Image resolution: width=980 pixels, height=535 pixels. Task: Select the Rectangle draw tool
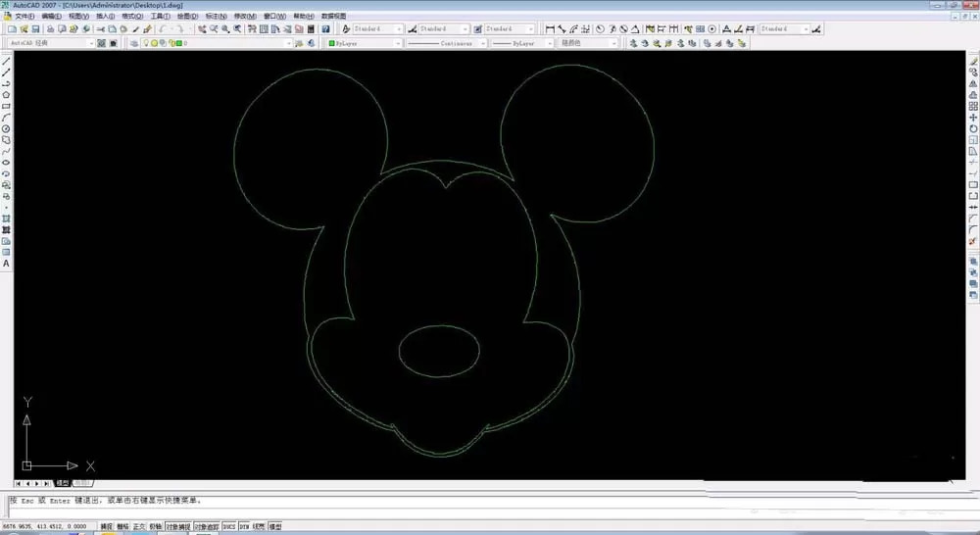click(6, 106)
